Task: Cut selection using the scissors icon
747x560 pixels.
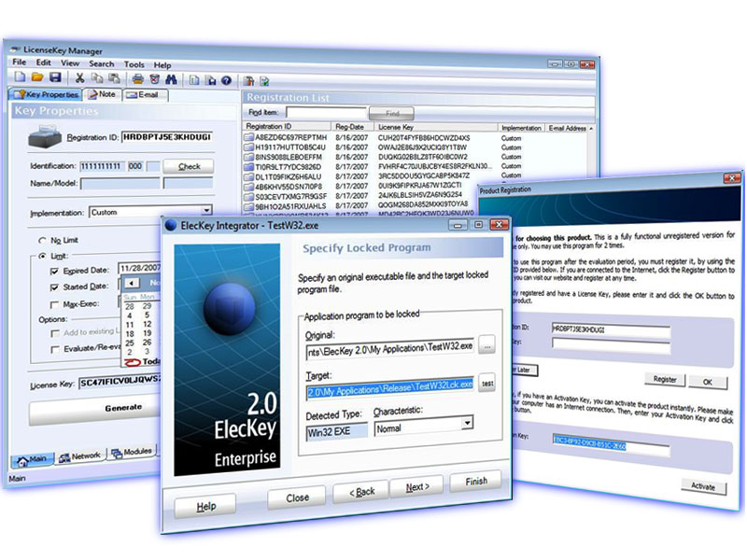Action: 78,79
